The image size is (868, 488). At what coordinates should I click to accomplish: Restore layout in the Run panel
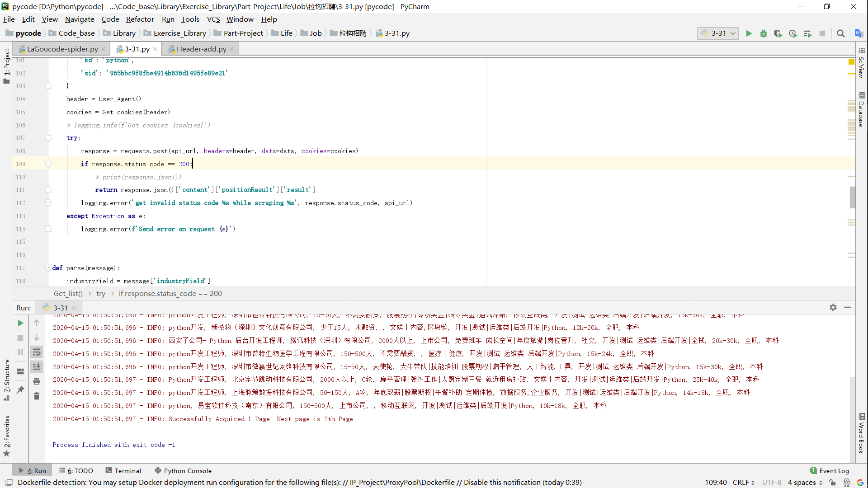click(20, 371)
